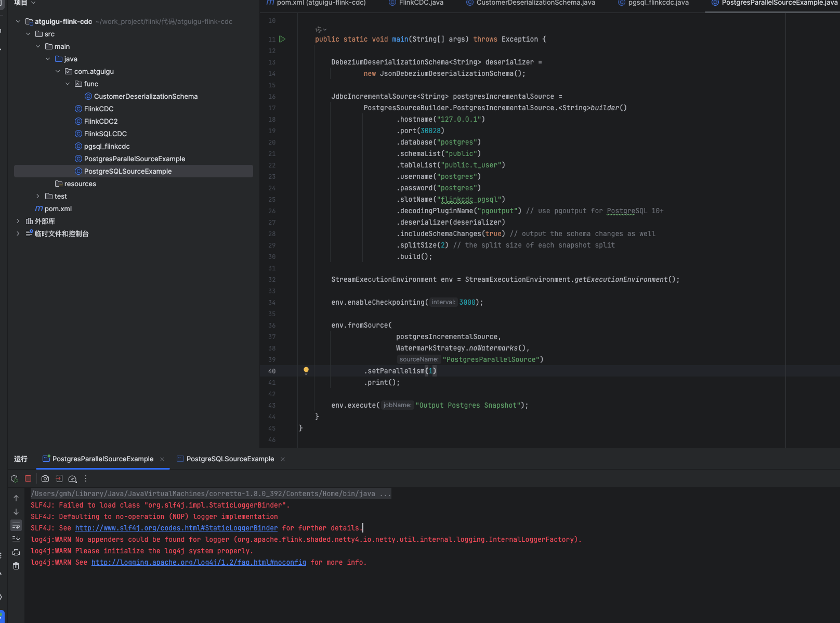Viewport: 840px width, 623px height.
Task: Click the Maven icon beside pom.xml in tree
Action: (x=39, y=209)
